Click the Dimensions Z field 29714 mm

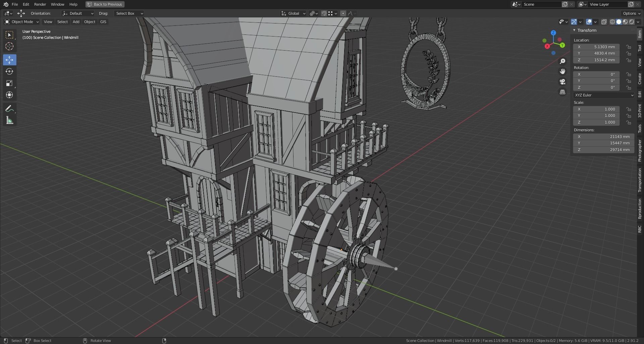tap(603, 150)
